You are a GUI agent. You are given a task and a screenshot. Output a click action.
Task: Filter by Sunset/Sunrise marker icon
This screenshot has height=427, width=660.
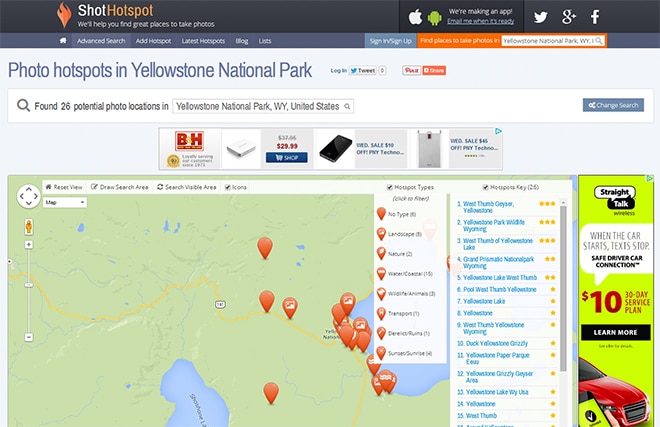(381, 353)
